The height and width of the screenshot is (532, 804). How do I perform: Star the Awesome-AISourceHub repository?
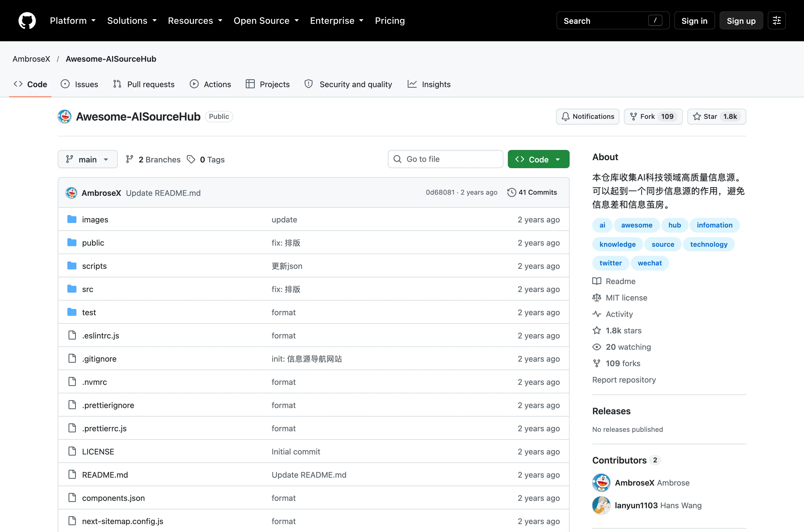[717, 116]
